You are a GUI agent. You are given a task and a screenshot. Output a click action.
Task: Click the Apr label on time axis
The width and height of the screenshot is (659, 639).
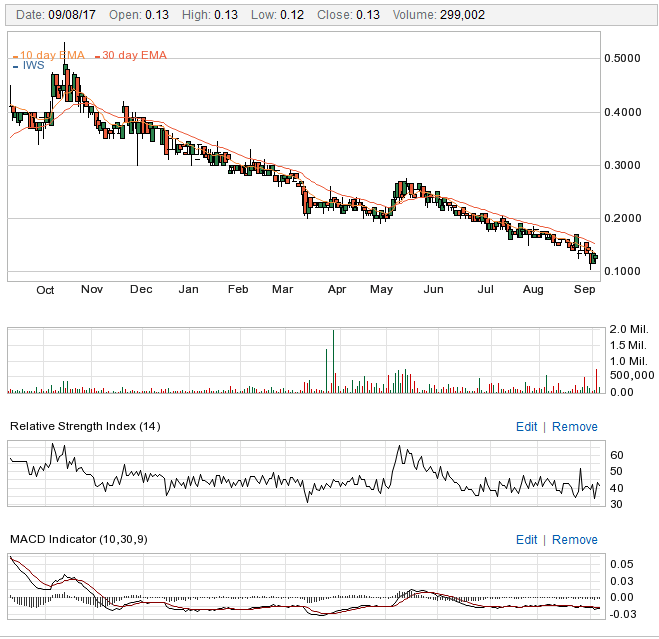pos(337,290)
